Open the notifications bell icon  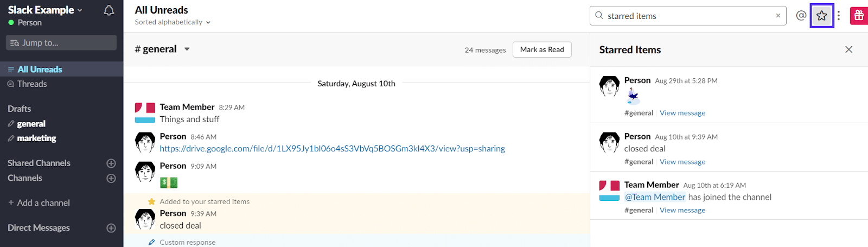tap(108, 10)
